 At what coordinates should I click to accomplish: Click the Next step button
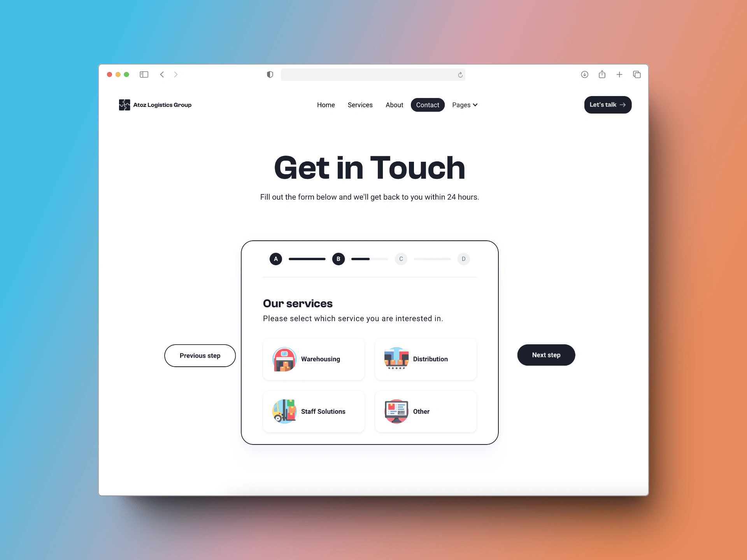[546, 355]
